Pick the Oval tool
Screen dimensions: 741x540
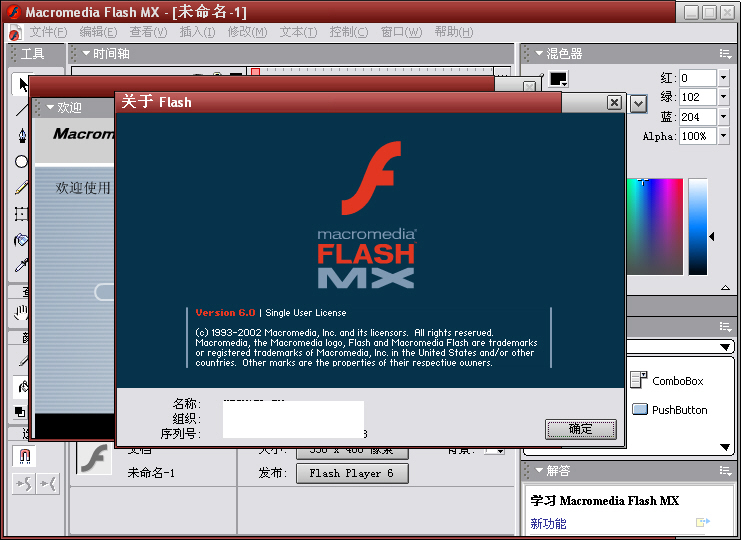point(22,162)
